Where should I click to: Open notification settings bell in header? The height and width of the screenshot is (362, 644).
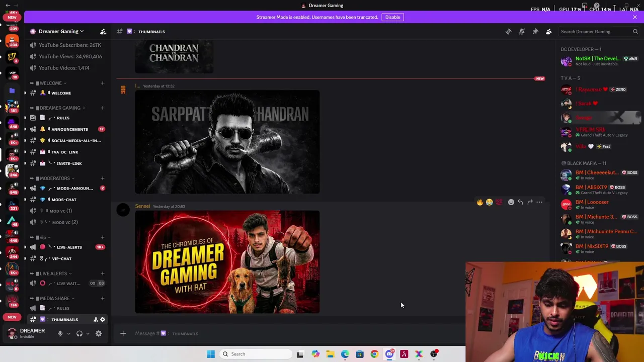(522, 32)
